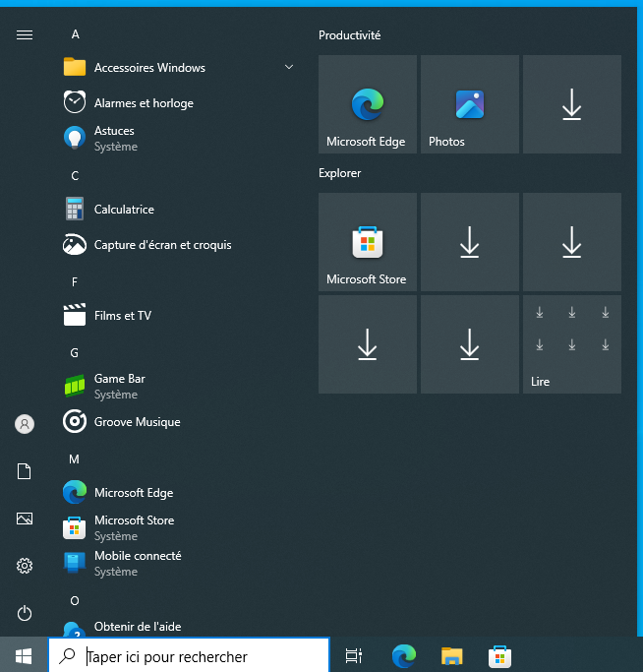The width and height of the screenshot is (643, 672).
Task: Open Pictures from the sidebar icon
Action: pyautogui.click(x=25, y=519)
